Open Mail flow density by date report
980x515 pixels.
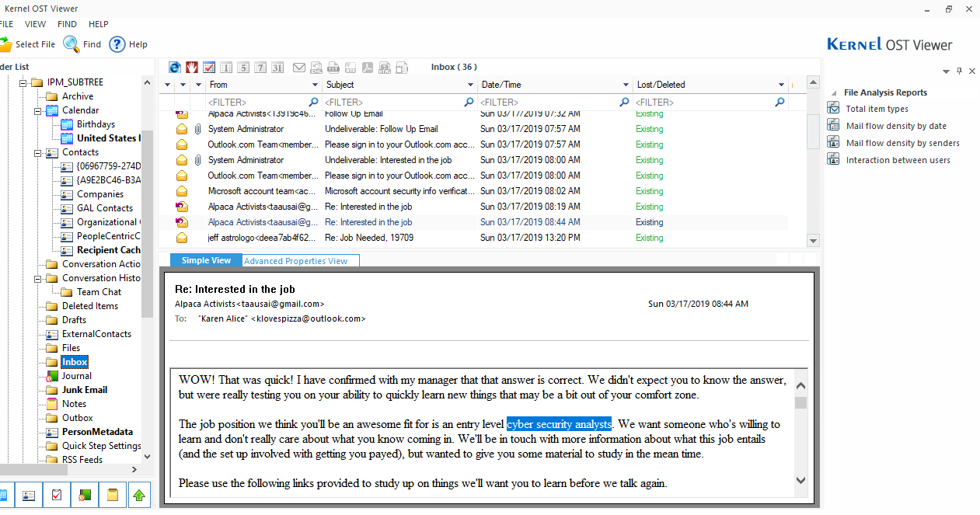895,126
